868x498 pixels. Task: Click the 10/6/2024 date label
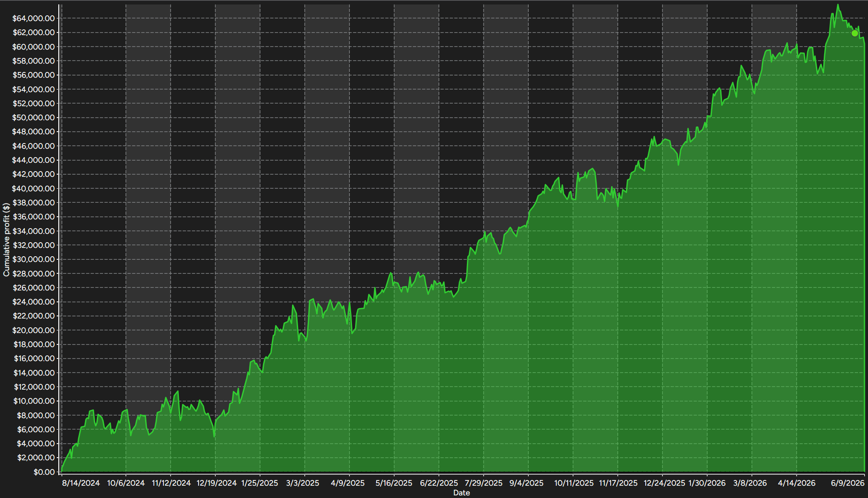pos(126,483)
